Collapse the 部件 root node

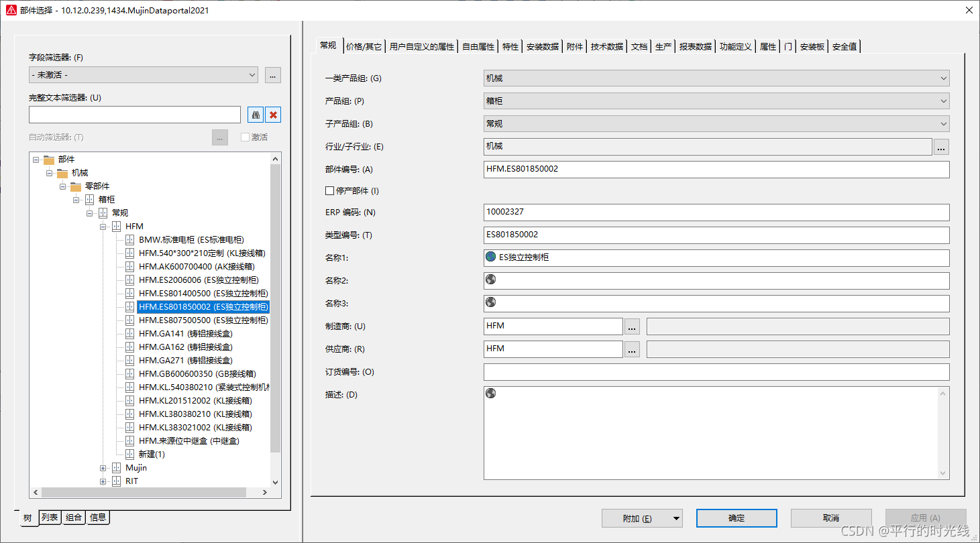[x=36, y=160]
